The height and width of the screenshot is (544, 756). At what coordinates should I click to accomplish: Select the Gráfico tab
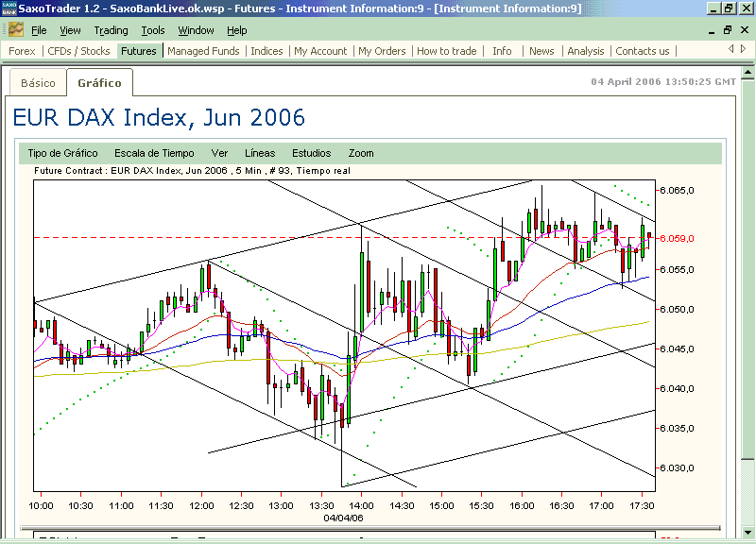(100, 83)
